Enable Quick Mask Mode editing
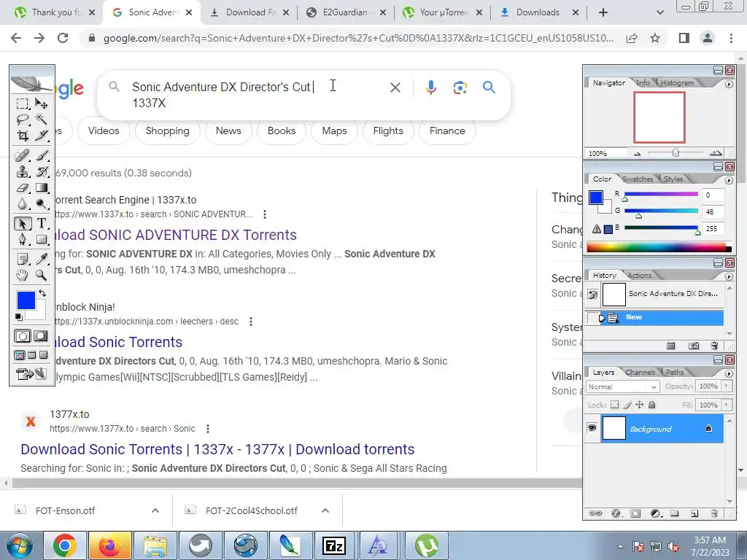The width and height of the screenshot is (747, 560). tap(41, 336)
